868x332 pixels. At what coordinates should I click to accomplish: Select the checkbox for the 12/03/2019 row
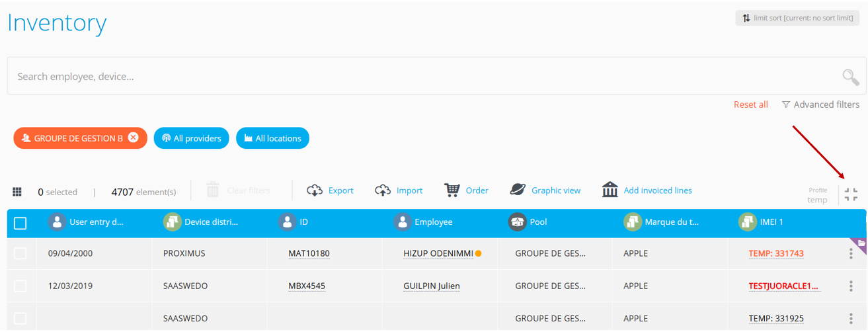pos(20,286)
